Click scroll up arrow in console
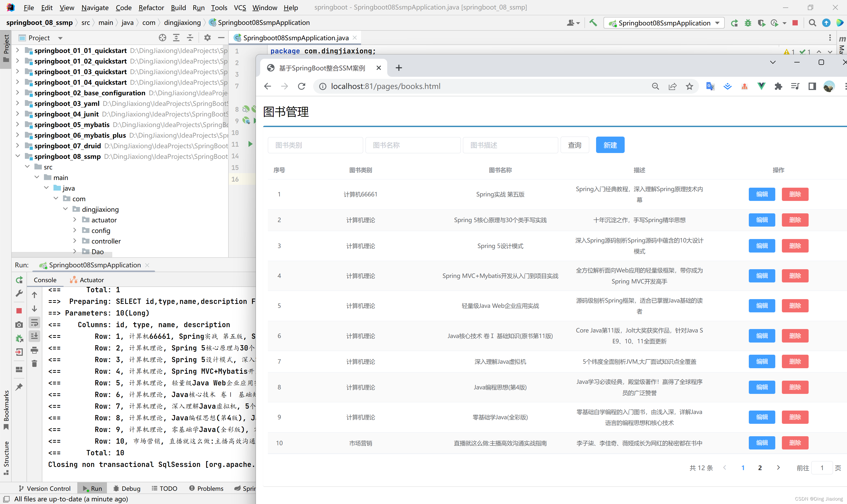 pyautogui.click(x=34, y=295)
